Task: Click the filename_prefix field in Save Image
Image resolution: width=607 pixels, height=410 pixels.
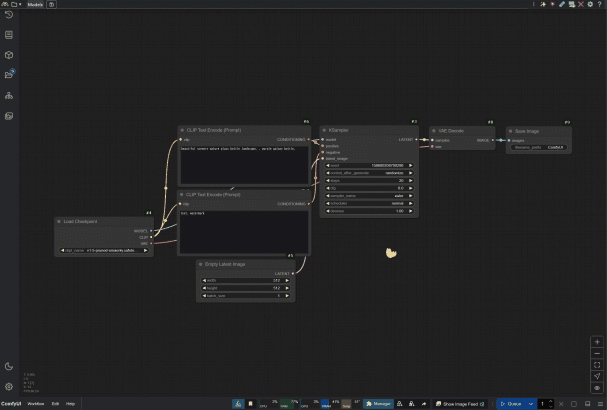Action: click(x=539, y=148)
